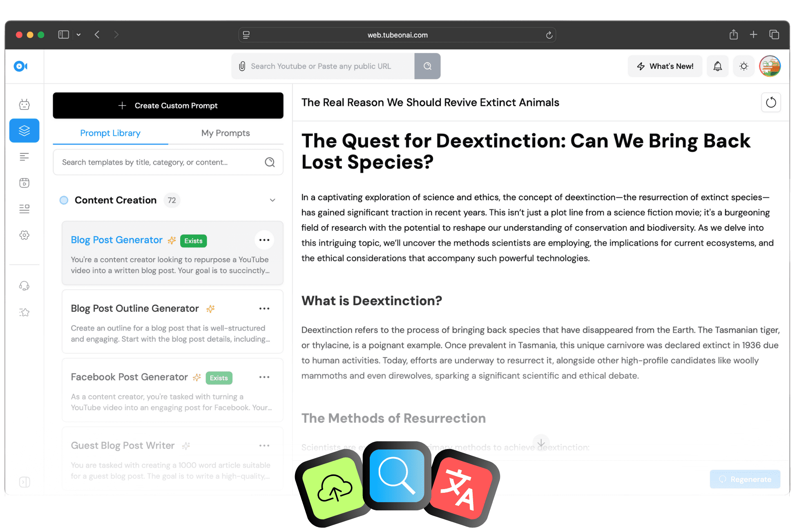Open Facebook Post Generator options menu

pyautogui.click(x=264, y=377)
